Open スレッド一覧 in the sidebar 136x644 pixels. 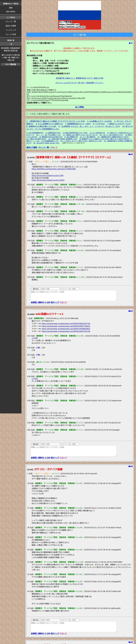click(x=11, y=21)
